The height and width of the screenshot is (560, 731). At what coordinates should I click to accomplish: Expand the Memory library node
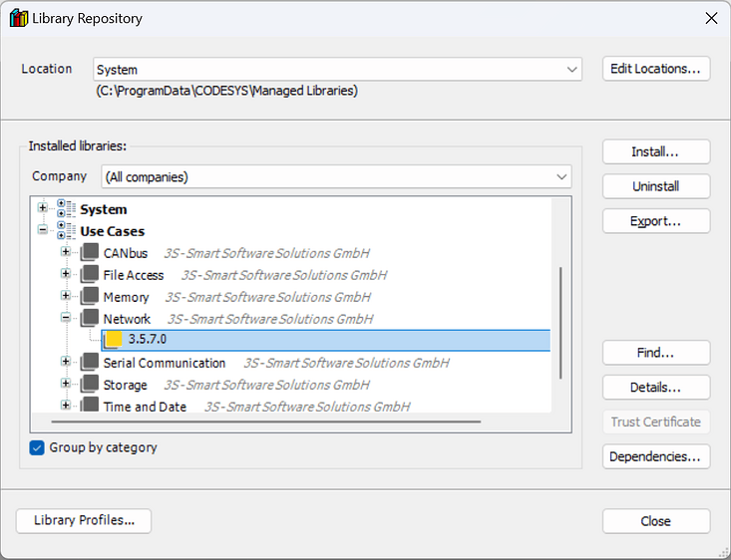(x=66, y=295)
